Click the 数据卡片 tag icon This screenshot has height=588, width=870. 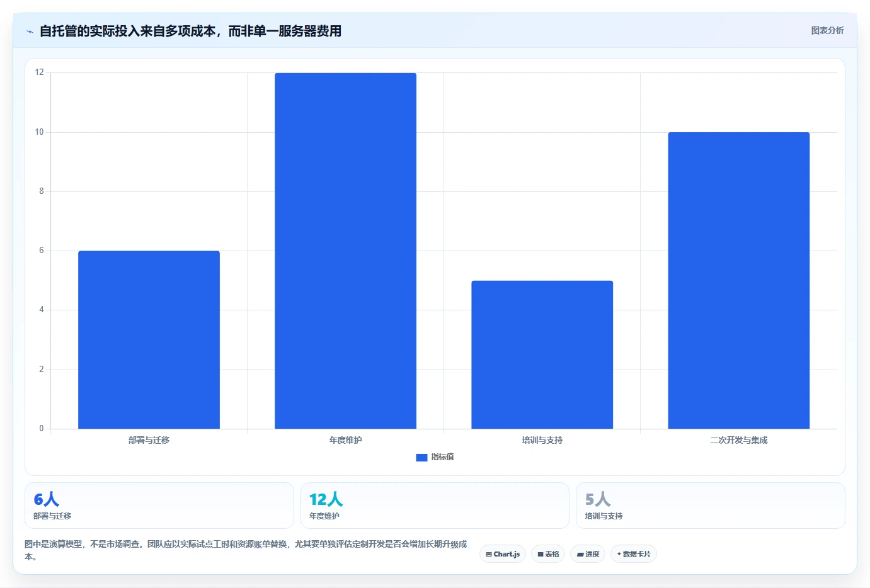click(619, 554)
